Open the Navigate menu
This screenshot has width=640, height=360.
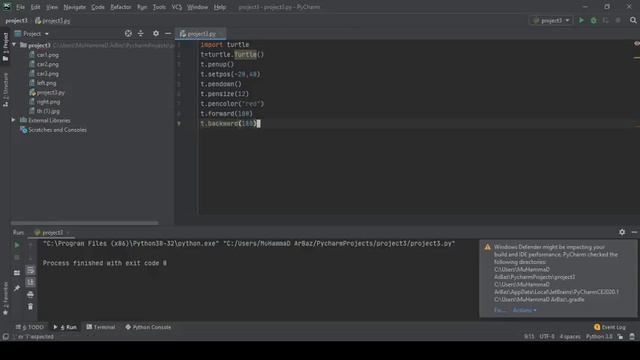coord(75,7)
